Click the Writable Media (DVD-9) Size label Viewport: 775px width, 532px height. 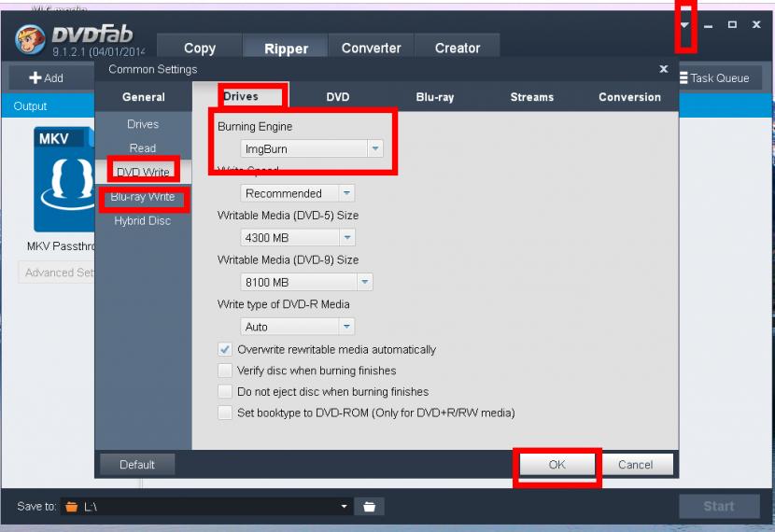288,259
